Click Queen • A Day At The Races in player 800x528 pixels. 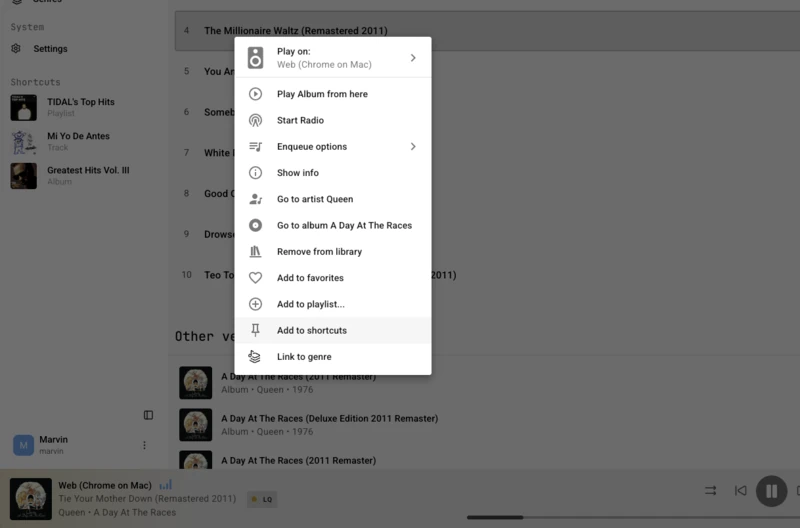pos(117,512)
